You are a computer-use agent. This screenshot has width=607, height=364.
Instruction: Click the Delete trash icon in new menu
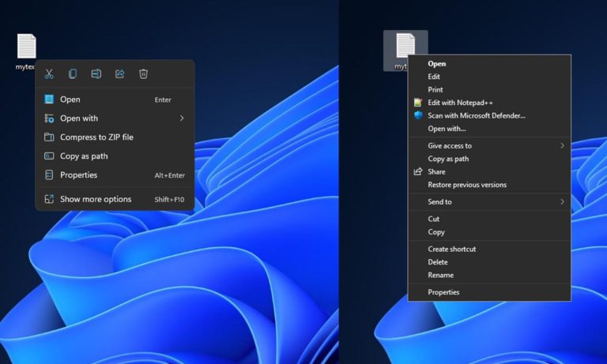click(143, 74)
